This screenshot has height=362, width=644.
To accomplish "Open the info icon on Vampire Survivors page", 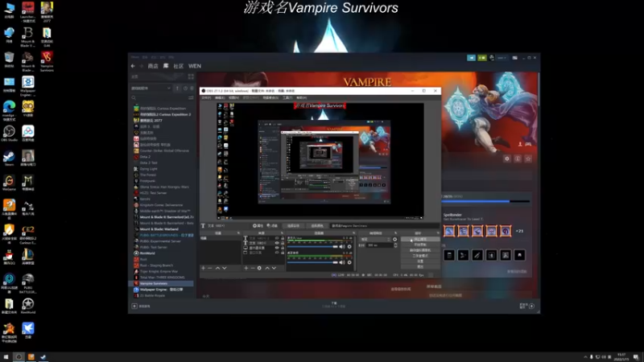I will point(518,158).
